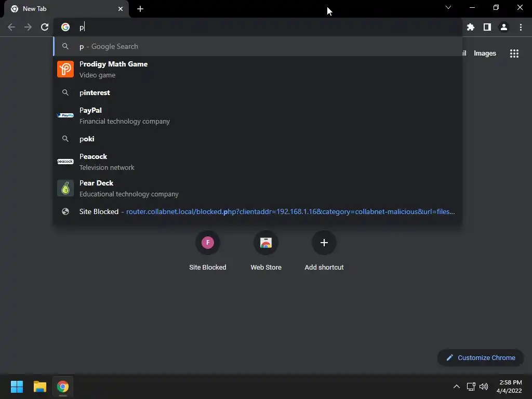Click the Add shortcut label

pyautogui.click(x=324, y=268)
